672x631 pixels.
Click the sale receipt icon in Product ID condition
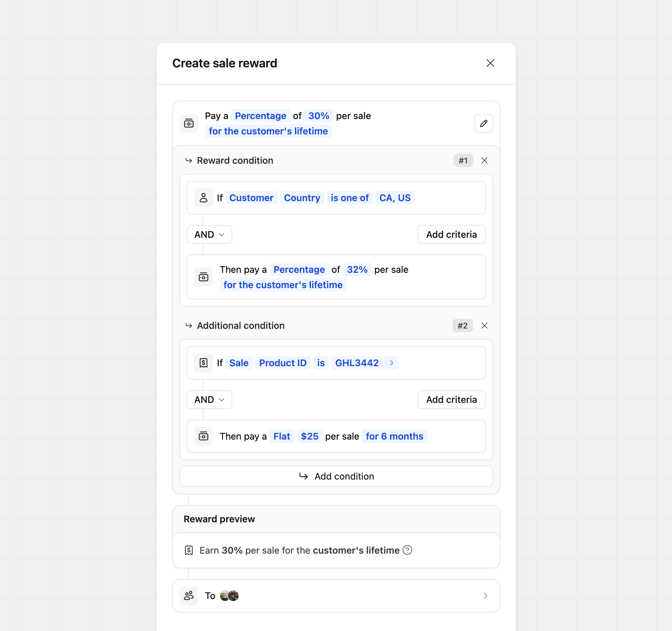pyautogui.click(x=204, y=363)
